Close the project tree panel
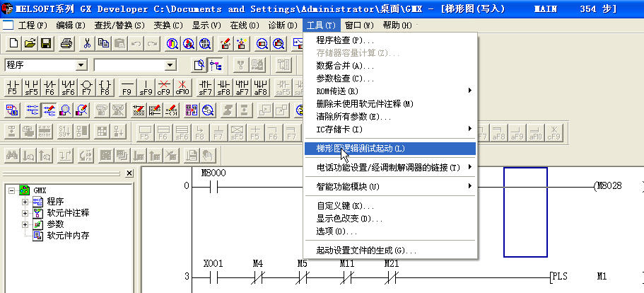The image size is (644, 293). (x=129, y=173)
